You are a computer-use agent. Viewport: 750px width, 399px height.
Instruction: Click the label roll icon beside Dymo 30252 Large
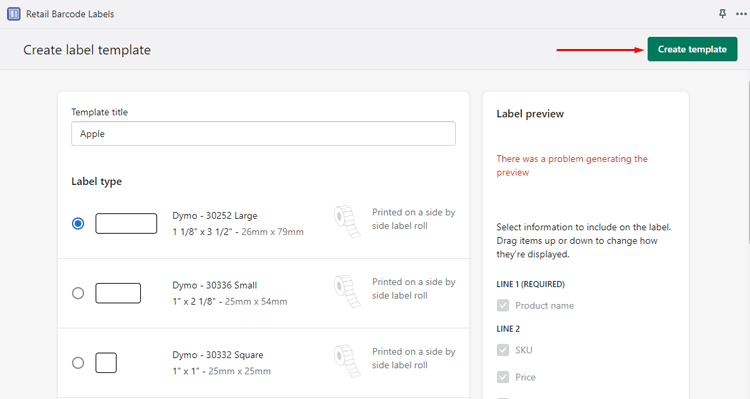click(x=347, y=222)
